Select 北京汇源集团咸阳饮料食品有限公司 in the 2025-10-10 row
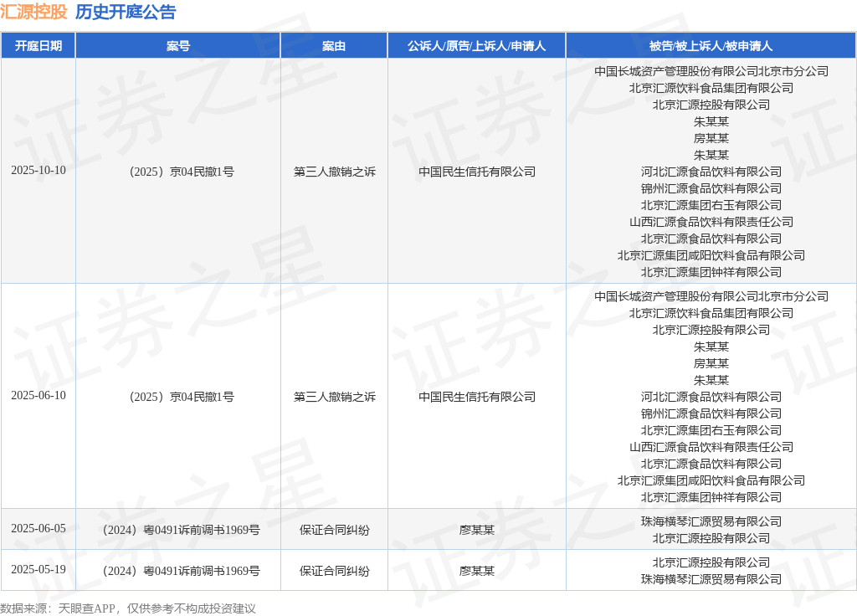 tap(711, 255)
